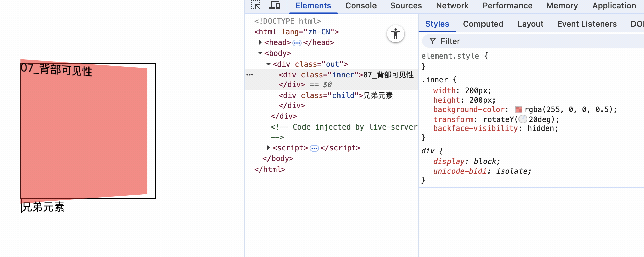This screenshot has width=644, height=257.
Task: Activate the inspect element picker icon
Action: click(x=256, y=5)
